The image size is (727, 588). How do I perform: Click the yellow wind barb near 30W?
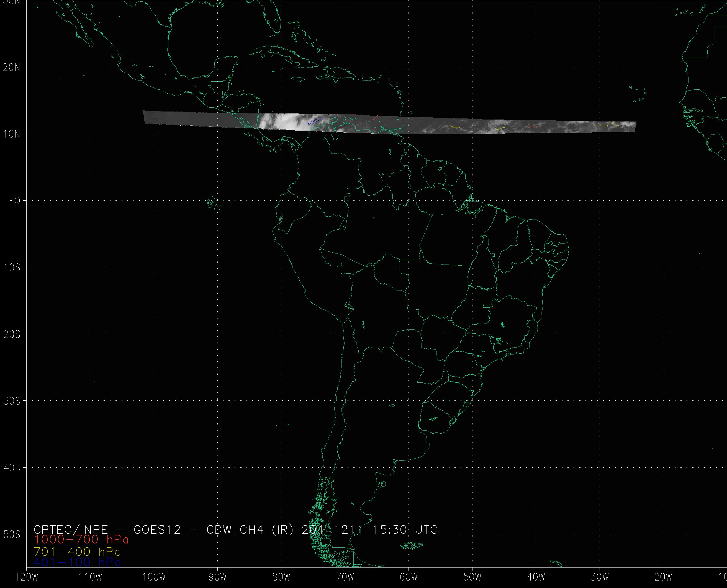pos(603,125)
